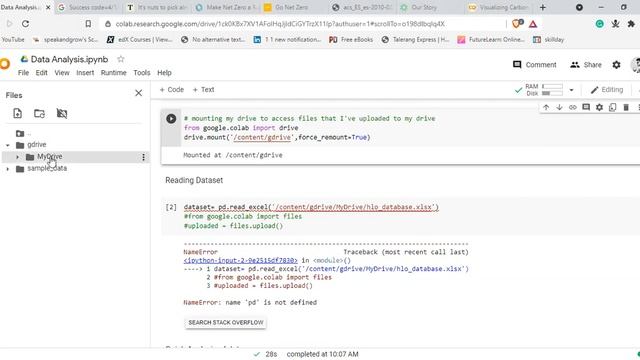Collapse the gdrive folder
This screenshot has height=360, width=640.
pos(8,145)
